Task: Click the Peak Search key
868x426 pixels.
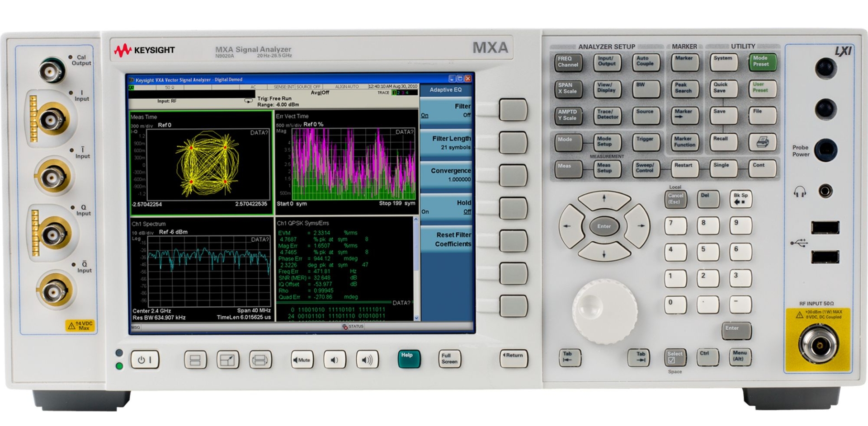Action: 684,89
